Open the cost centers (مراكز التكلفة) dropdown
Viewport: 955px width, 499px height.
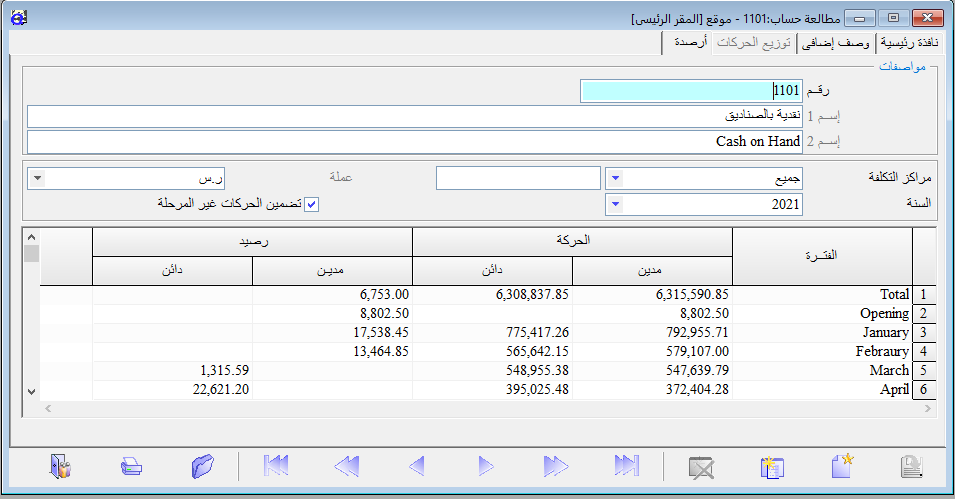[616, 178]
